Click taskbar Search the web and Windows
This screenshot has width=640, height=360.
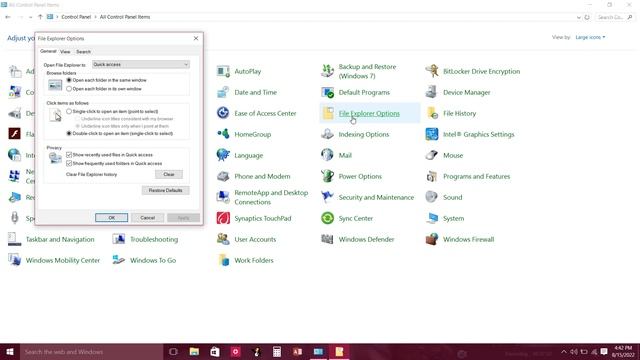(91, 352)
